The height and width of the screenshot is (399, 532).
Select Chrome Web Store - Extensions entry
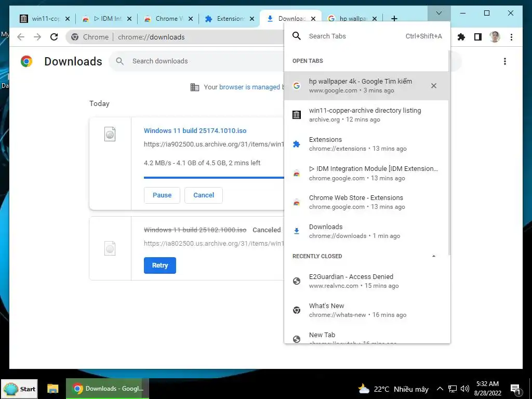pyautogui.click(x=366, y=202)
